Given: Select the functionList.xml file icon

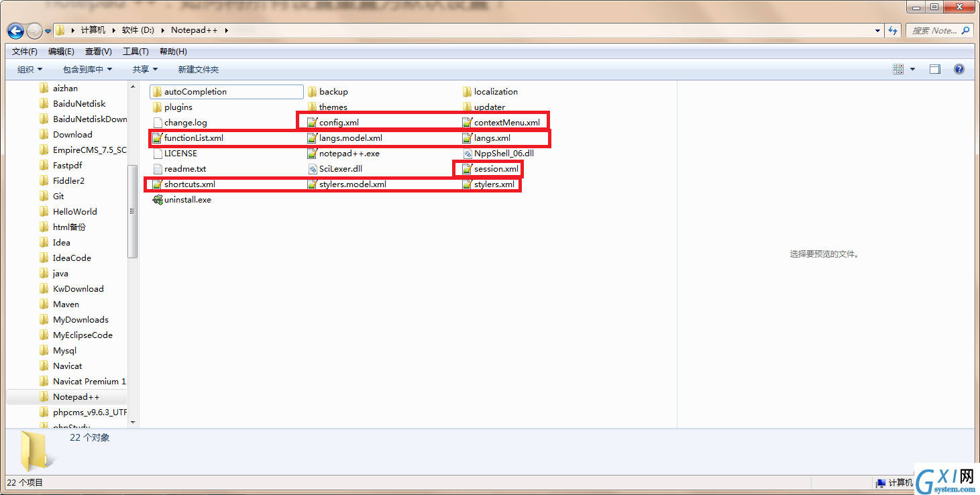Looking at the screenshot, I should click(x=157, y=138).
